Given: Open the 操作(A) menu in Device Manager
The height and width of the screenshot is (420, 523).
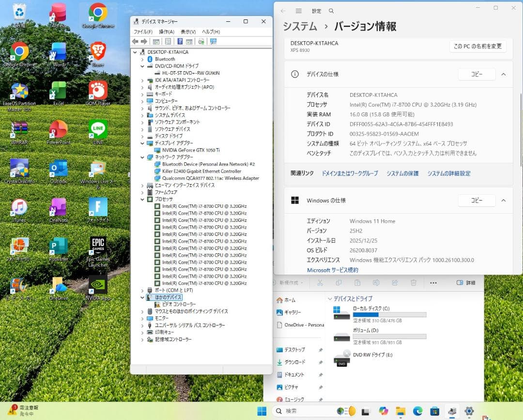Looking at the screenshot, I should click(167, 31).
